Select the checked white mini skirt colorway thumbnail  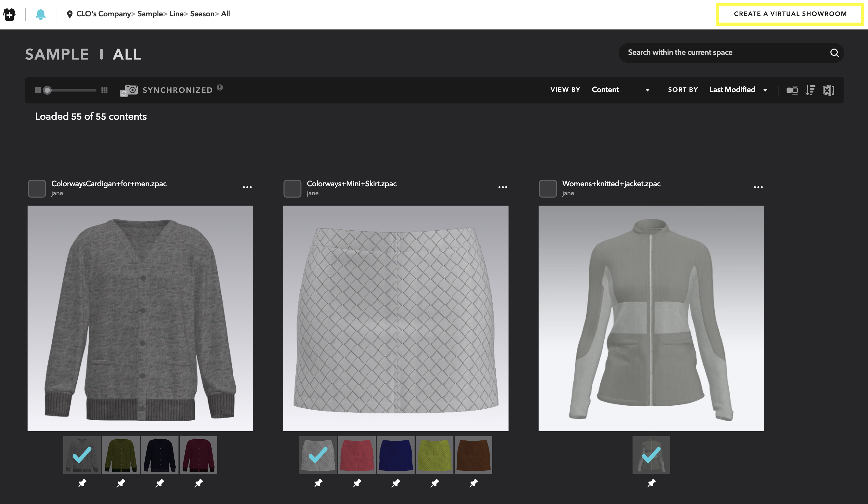tap(318, 455)
